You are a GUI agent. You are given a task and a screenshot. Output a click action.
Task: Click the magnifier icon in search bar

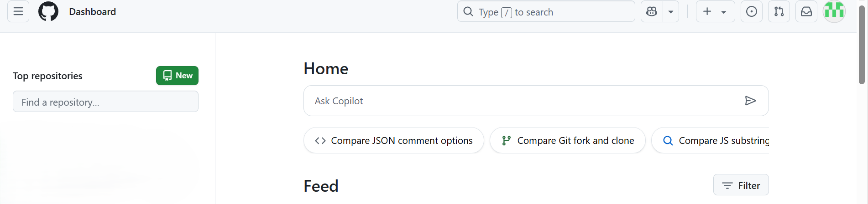coord(468,11)
